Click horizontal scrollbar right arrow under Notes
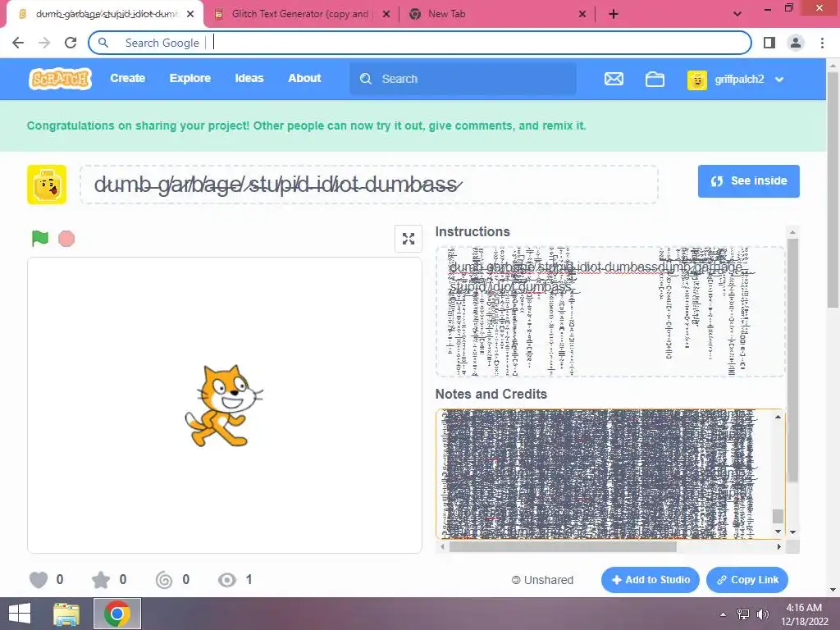Screen dimensions: 840x630 click(779, 547)
